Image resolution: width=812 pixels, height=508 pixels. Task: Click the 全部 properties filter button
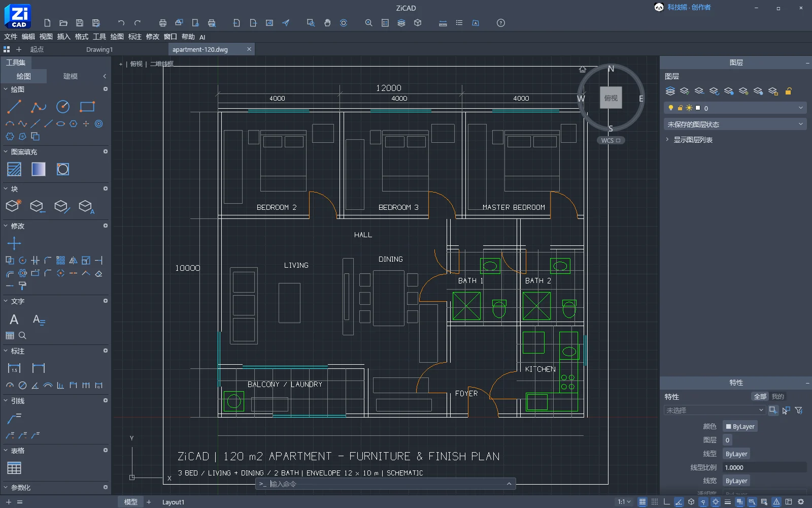[760, 397]
